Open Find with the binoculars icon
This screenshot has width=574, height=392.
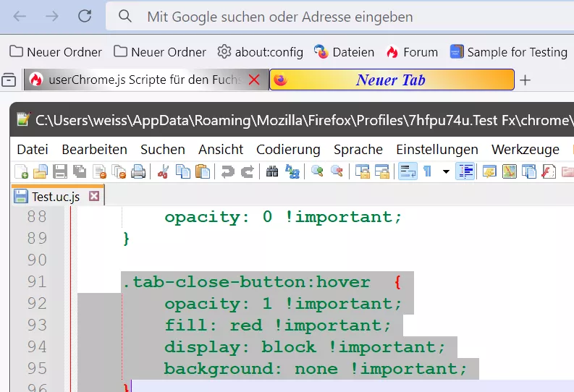pyautogui.click(x=272, y=171)
